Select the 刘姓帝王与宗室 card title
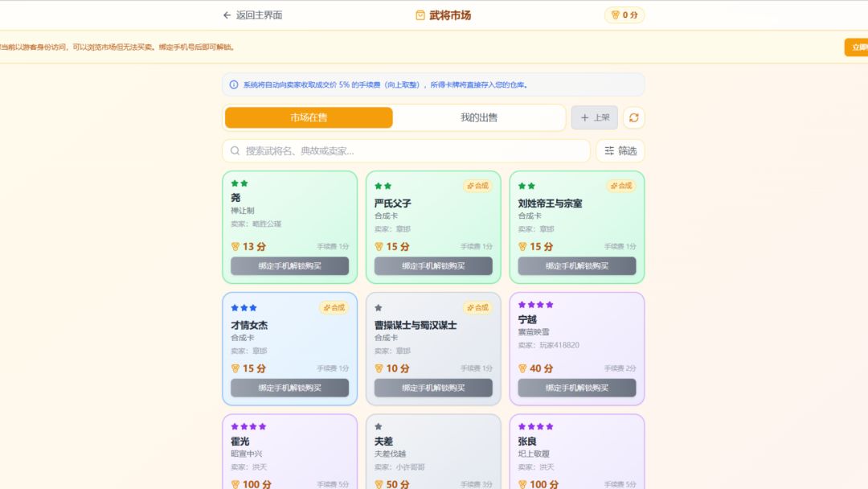 point(550,203)
